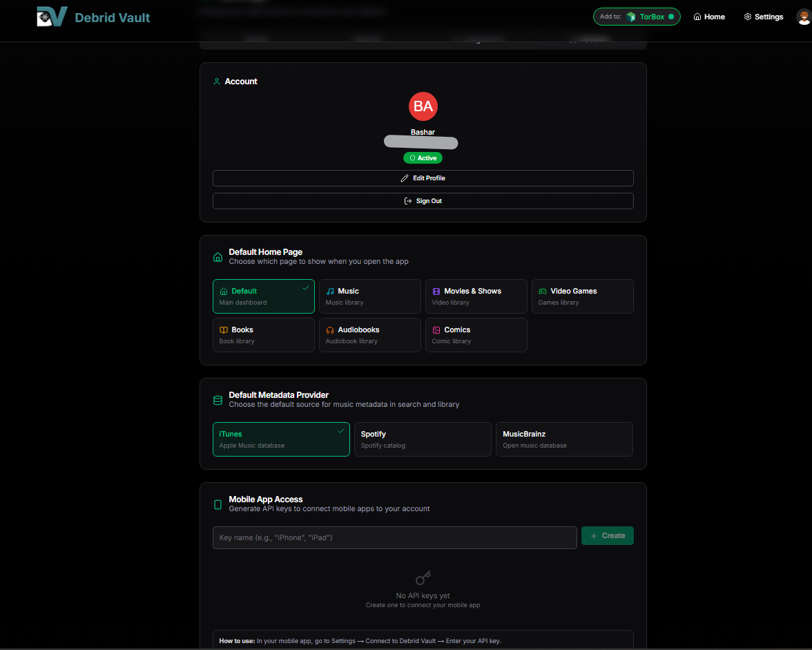Open the user avatar in top-right corner
The image size is (812, 650).
803,17
